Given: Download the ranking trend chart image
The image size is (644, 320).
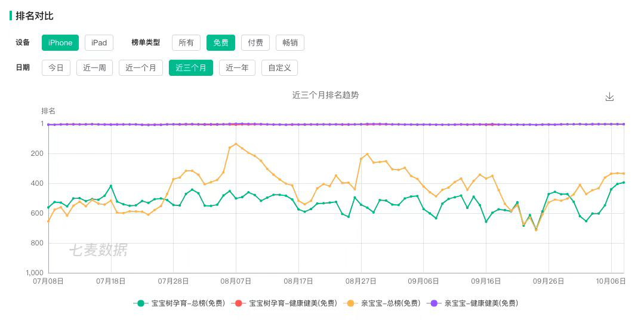Looking at the screenshot, I should (x=609, y=97).
